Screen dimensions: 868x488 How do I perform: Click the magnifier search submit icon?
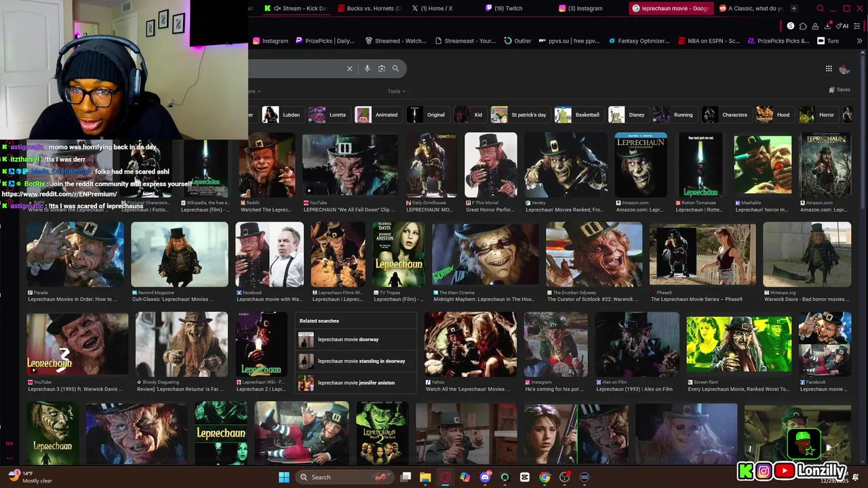tap(395, 68)
